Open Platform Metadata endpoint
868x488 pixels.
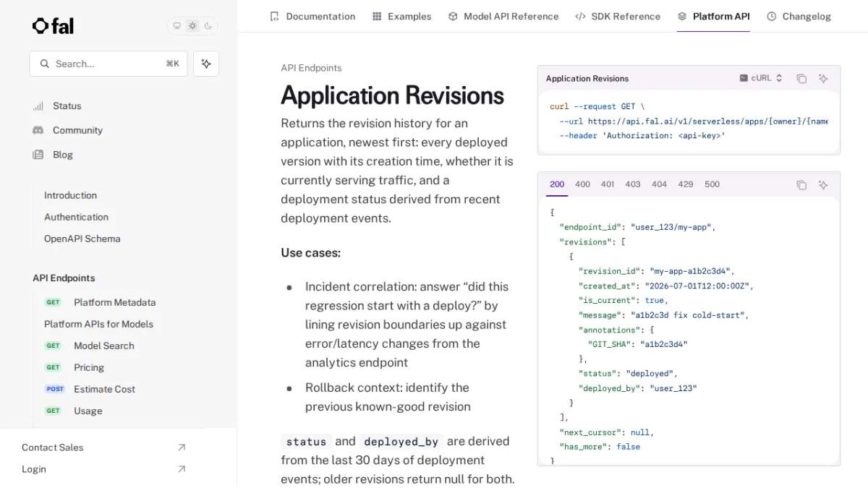click(x=114, y=302)
